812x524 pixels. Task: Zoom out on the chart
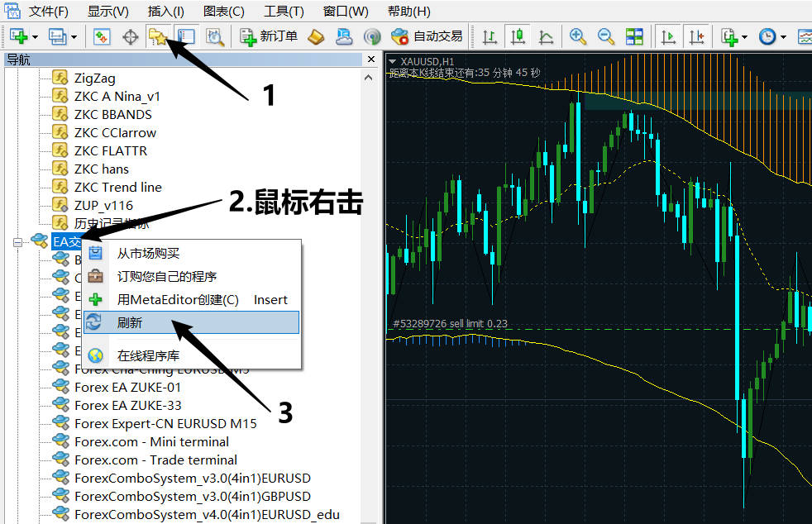pos(605,36)
